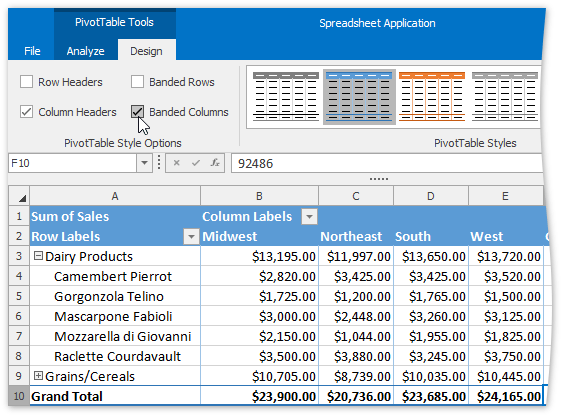The image size is (564, 418).
Task: Select the Raclette Courdavault cell
Action: pyautogui.click(x=115, y=356)
